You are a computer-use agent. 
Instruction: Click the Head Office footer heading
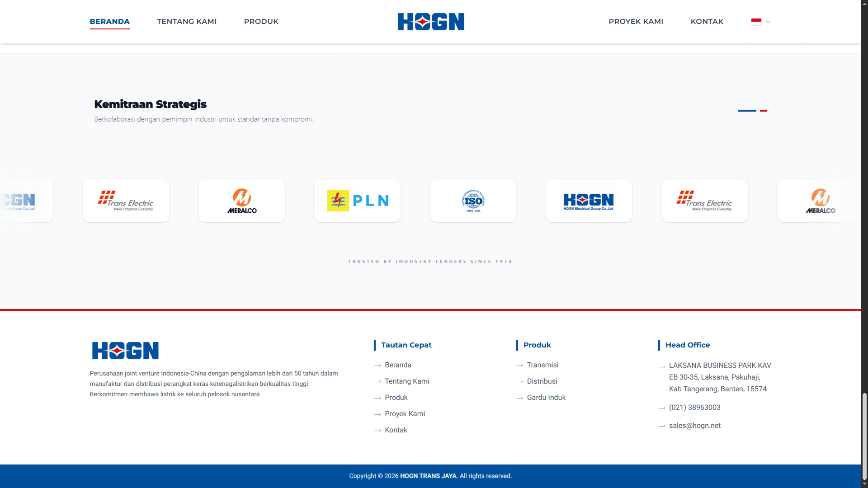click(688, 345)
